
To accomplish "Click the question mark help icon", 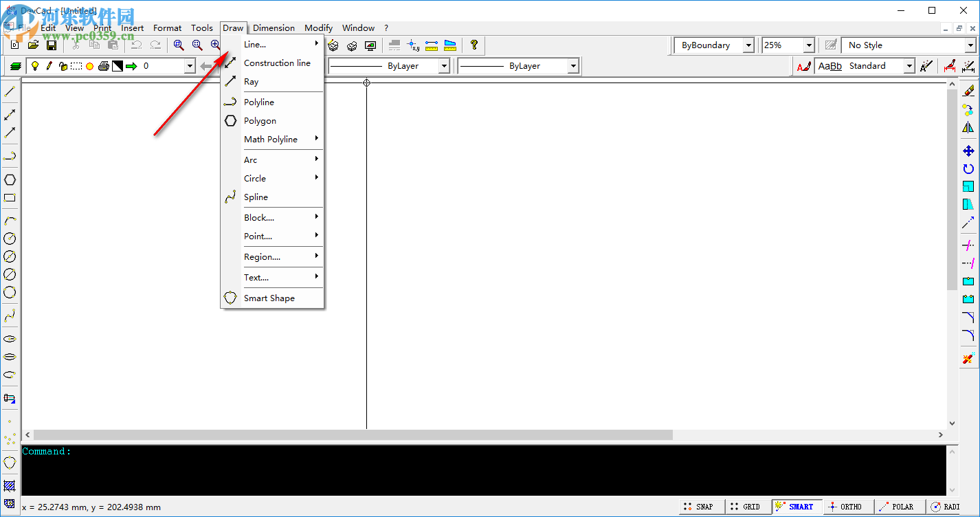I will pyautogui.click(x=474, y=45).
